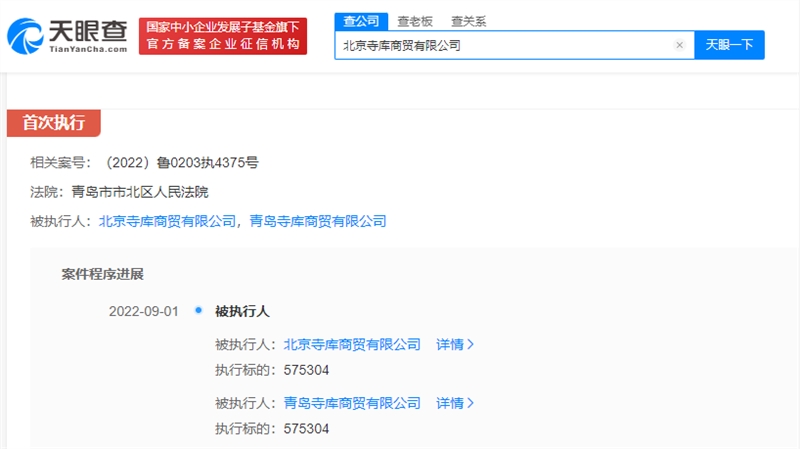The width and height of the screenshot is (800, 449).
Task: Click case number (2022)鲁0203执4375号
Action: tap(182, 163)
